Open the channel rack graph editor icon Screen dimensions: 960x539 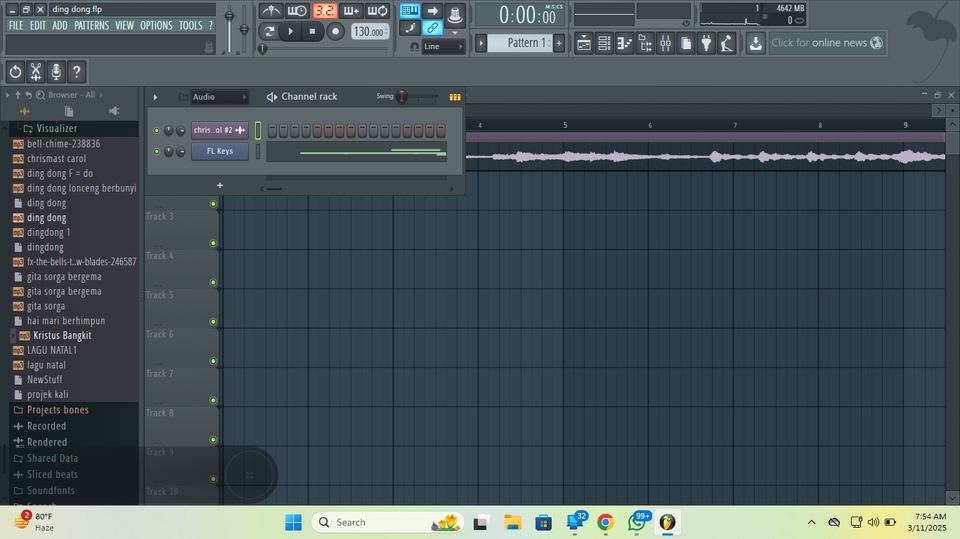pos(455,97)
